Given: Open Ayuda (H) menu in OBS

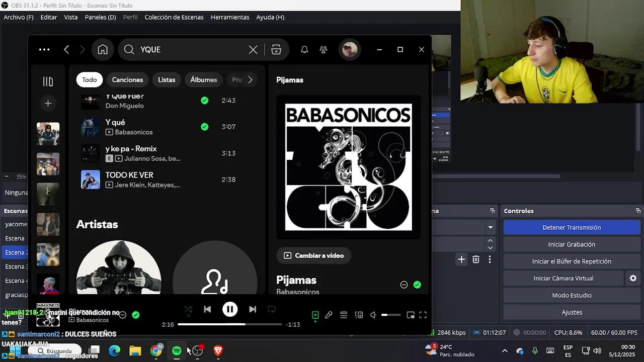Looking at the screenshot, I should [x=270, y=17].
